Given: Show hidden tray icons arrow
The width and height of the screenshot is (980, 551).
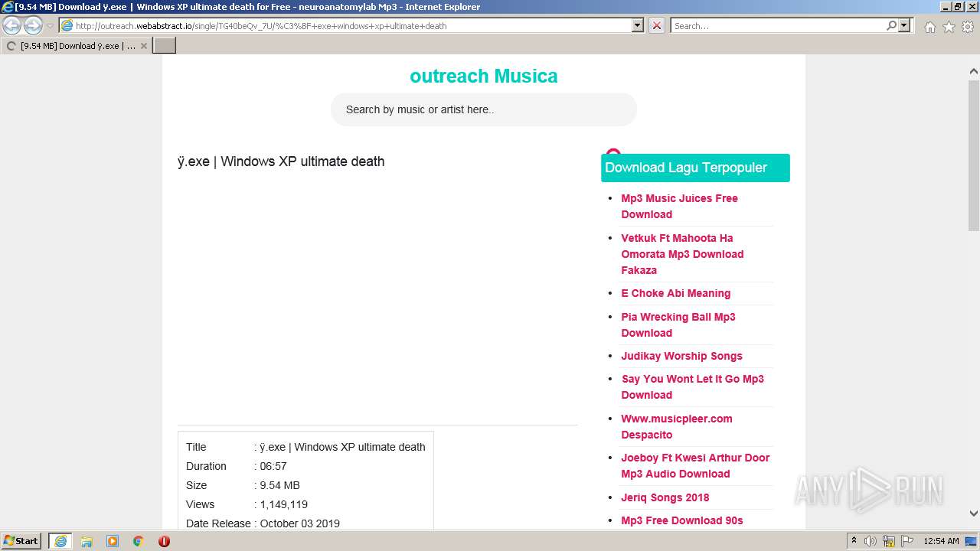Looking at the screenshot, I should tap(854, 541).
